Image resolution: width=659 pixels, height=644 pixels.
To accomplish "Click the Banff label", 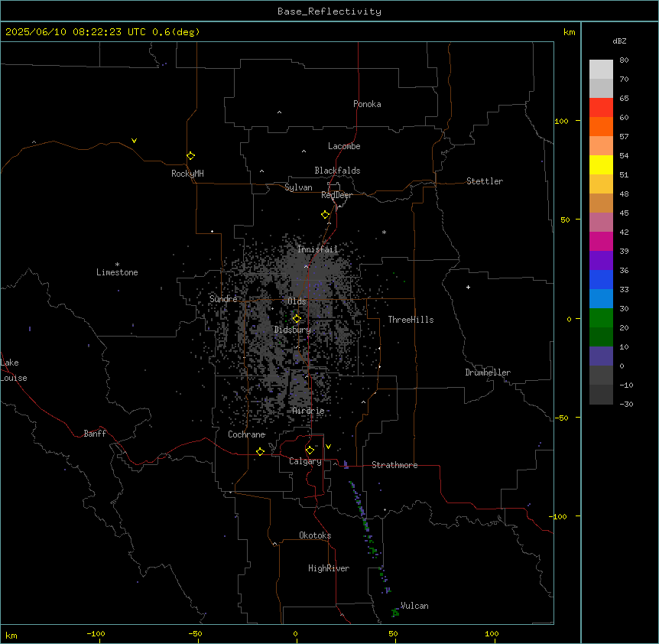I will 95,434.
